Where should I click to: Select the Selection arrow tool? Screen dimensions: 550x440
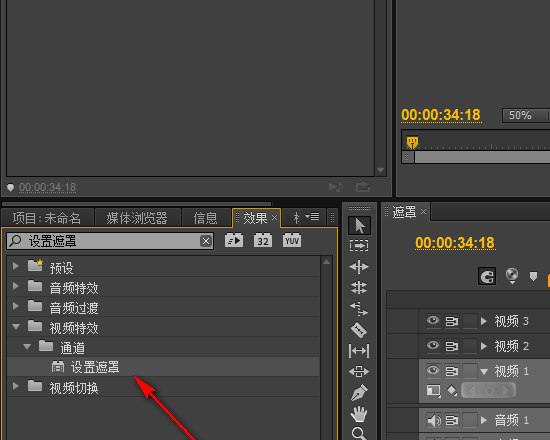point(360,225)
